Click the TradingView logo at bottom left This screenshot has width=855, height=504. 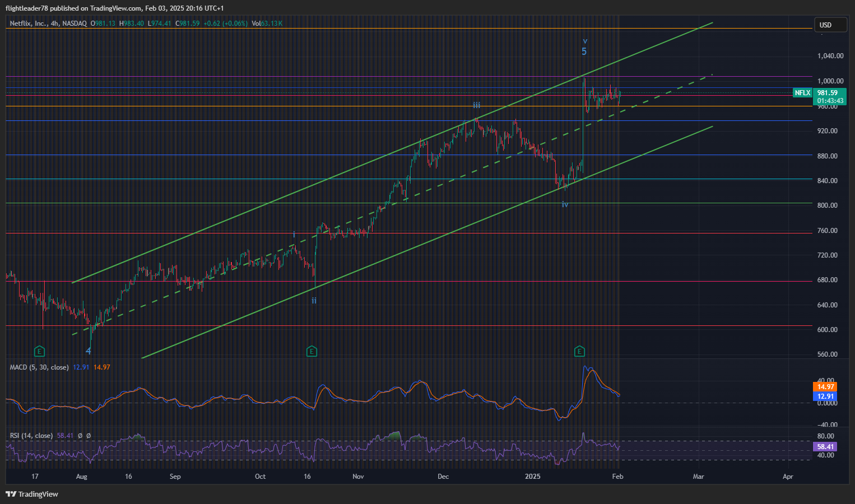[32, 494]
